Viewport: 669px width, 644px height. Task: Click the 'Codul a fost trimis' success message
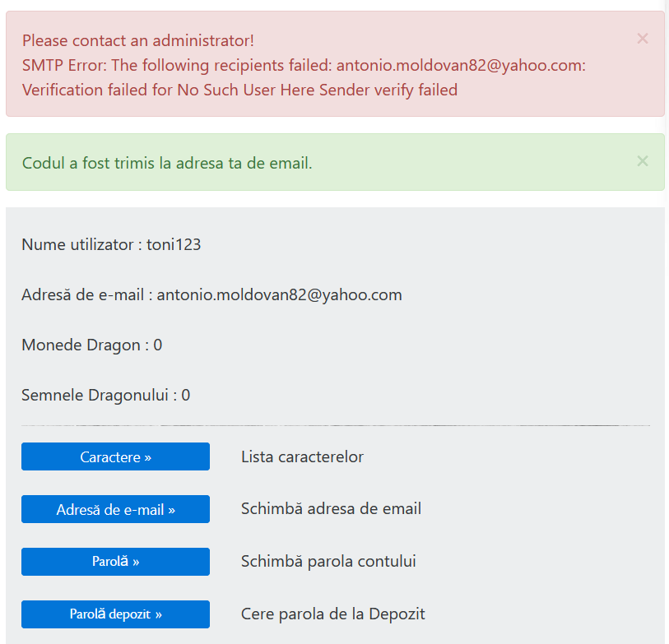point(167,163)
